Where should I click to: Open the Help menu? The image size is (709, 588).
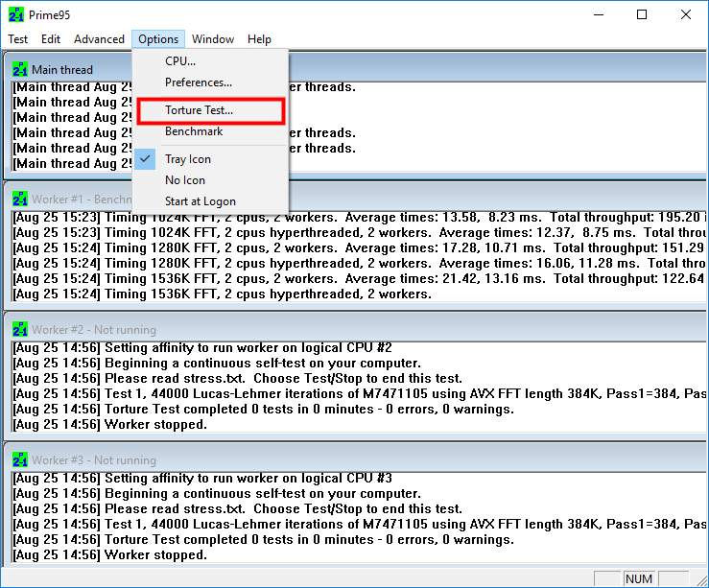click(259, 39)
